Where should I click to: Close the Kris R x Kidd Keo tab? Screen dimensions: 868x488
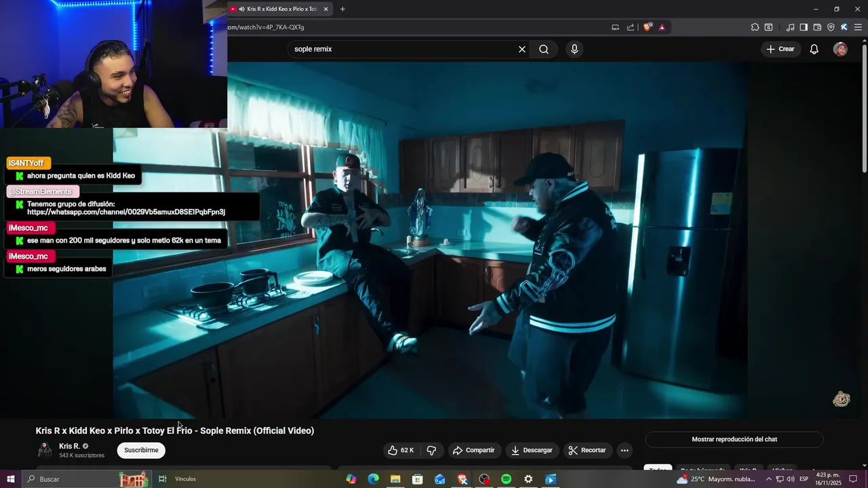(x=325, y=9)
